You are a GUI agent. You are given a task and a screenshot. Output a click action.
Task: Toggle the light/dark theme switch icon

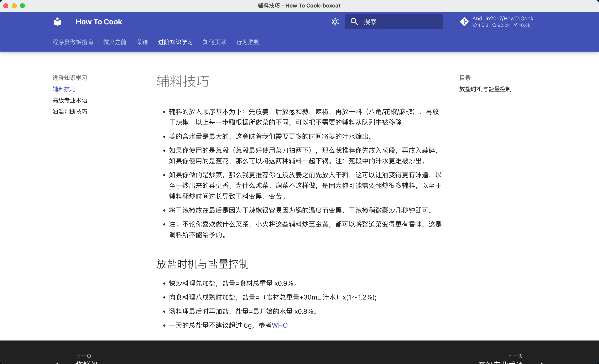tap(335, 22)
